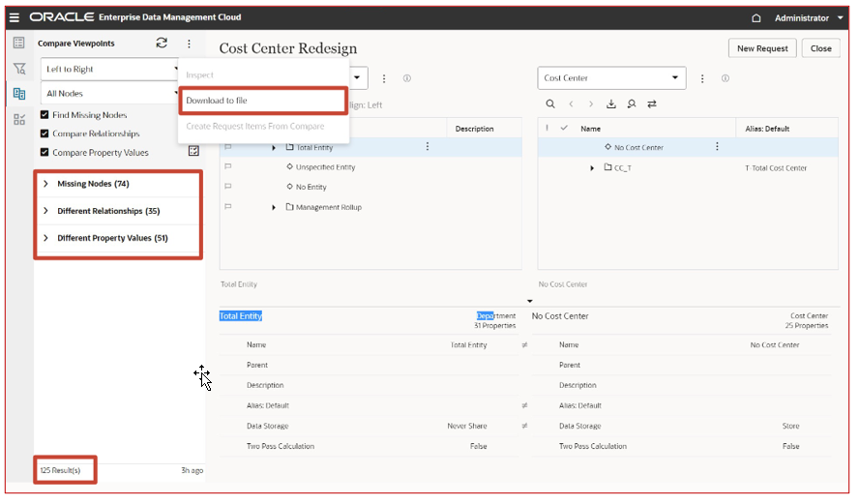Image resolution: width=859 pixels, height=504 pixels.
Task: Click the search icon in Cost Center toolbar
Action: tap(550, 104)
